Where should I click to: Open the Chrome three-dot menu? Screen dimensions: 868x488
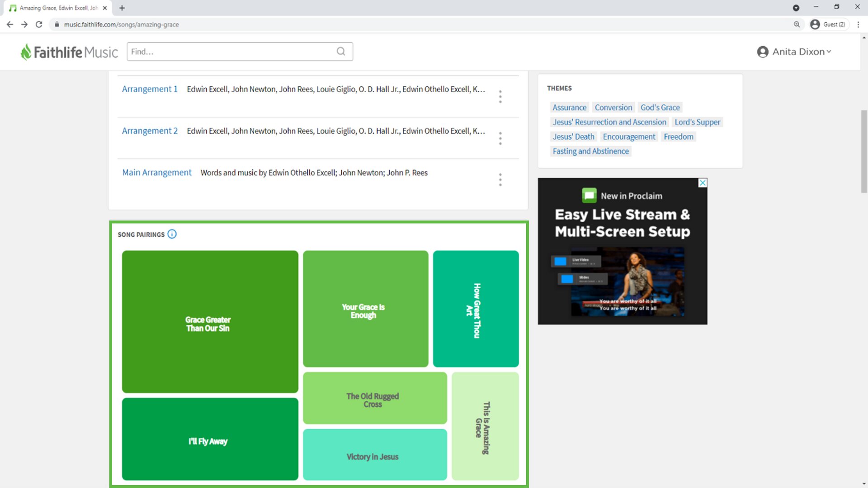pos(858,24)
